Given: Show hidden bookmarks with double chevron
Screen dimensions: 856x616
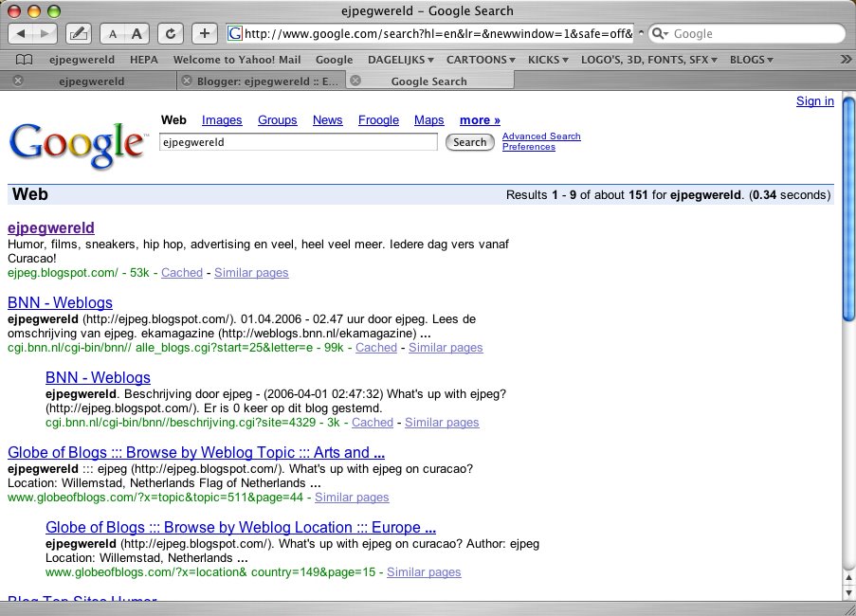Looking at the screenshot, I should click(846, 60).
